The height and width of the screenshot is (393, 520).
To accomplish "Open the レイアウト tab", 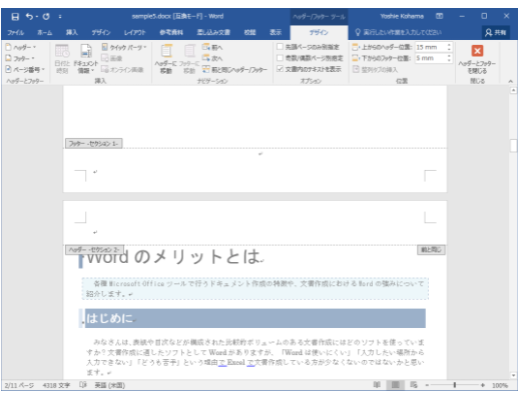I will (x=135, y=32).
